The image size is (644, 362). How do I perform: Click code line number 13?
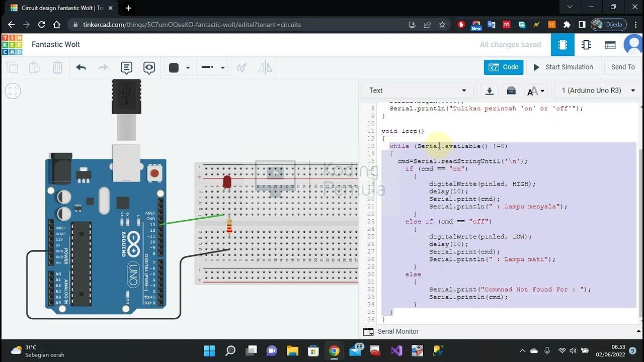[x=371, y=146]
